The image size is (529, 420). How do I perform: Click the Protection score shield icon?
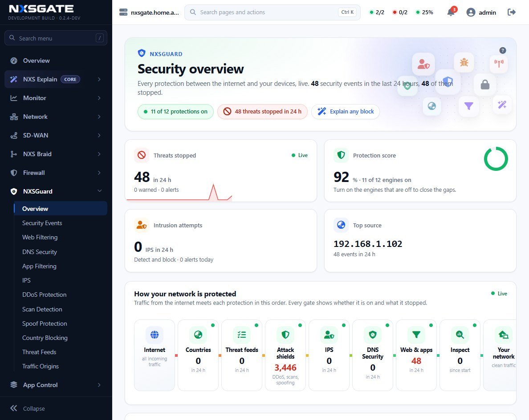click(x=341, y=155)
